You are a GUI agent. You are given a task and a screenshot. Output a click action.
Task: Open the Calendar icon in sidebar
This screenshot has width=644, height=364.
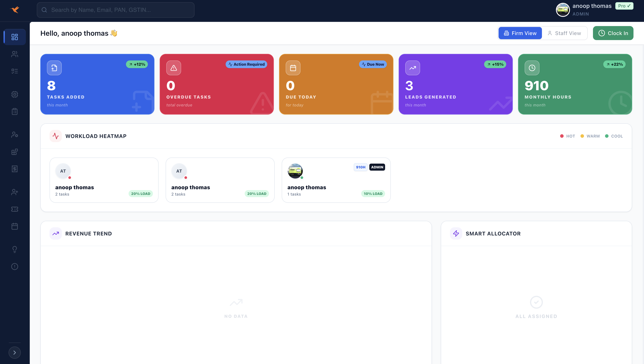pyautogui.click(x=14, y=226)
